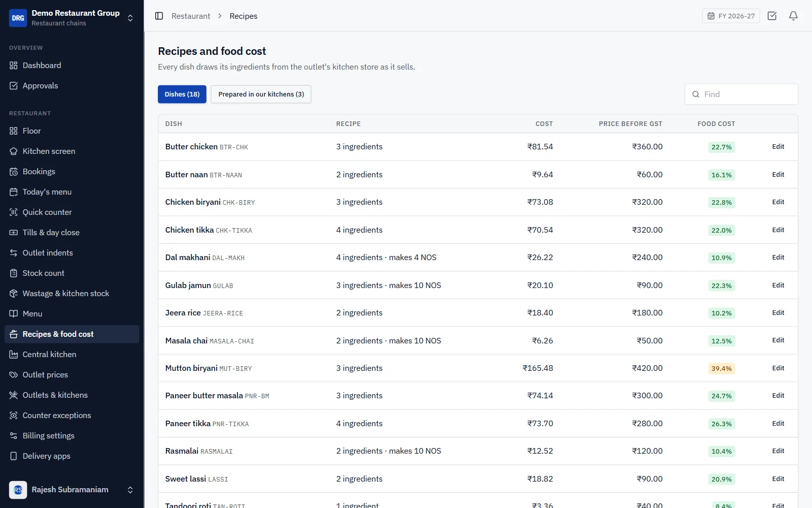The height and width of the screenshot is (508, 812).
Task: Open Outlet prices
Action: (72, 375)
